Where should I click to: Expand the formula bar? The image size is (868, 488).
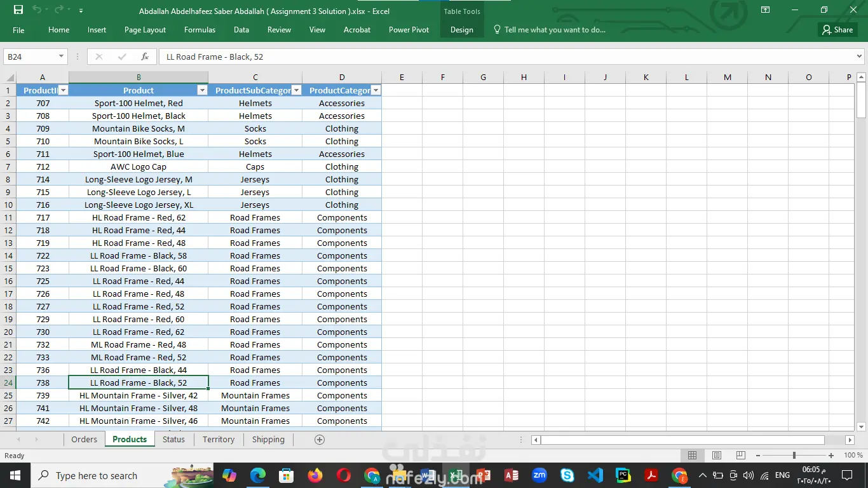[x=859, y=57]
